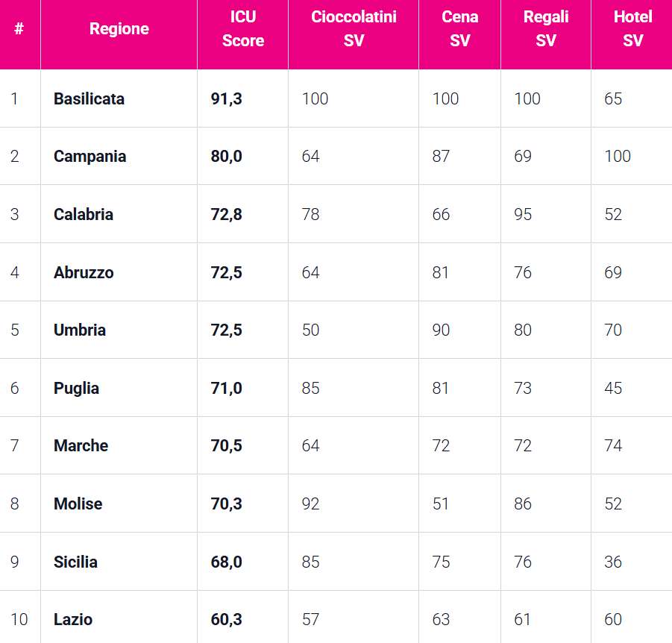Click the # rank column header

tap(19, 29)
